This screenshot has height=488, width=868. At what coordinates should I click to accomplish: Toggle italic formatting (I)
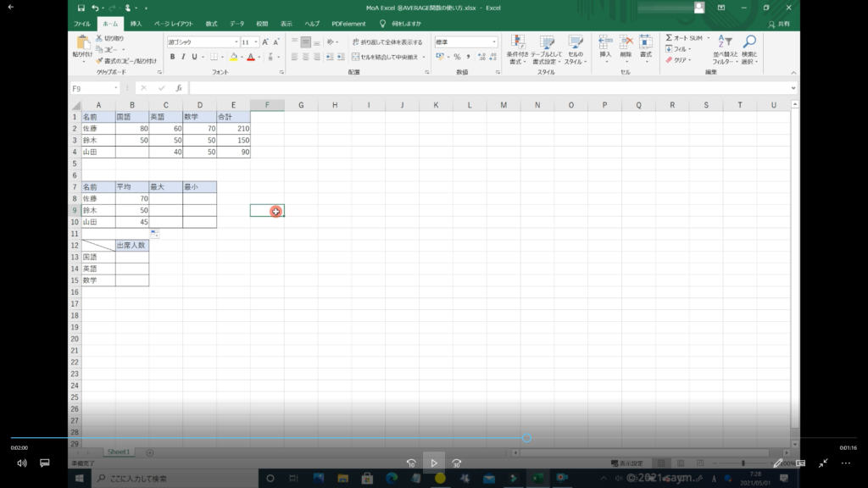[183, 57]
